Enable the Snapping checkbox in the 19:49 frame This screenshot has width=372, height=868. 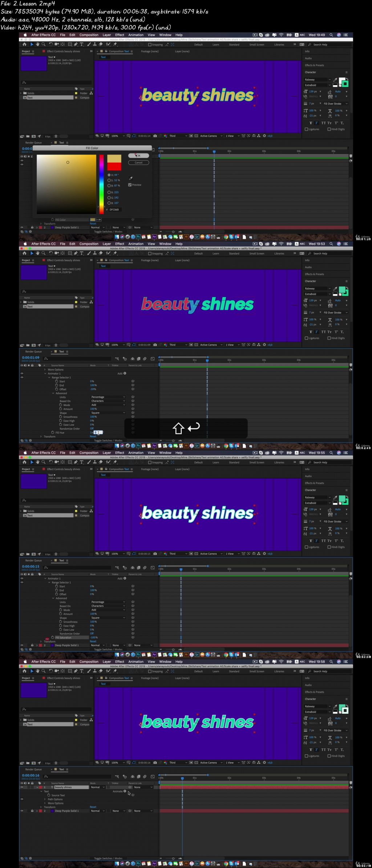(150, 45)
